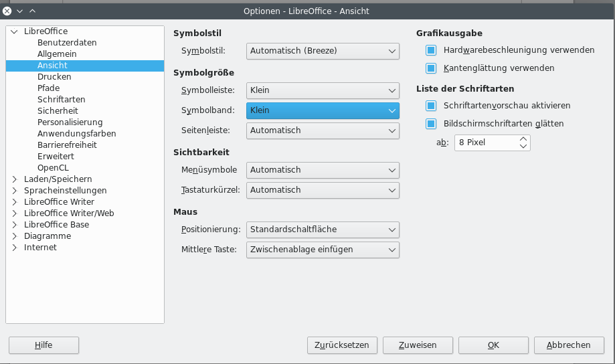The width and height of the screenshot is (615, 364).
Task: Click the Hilfe button
Action: pos(44,345)
